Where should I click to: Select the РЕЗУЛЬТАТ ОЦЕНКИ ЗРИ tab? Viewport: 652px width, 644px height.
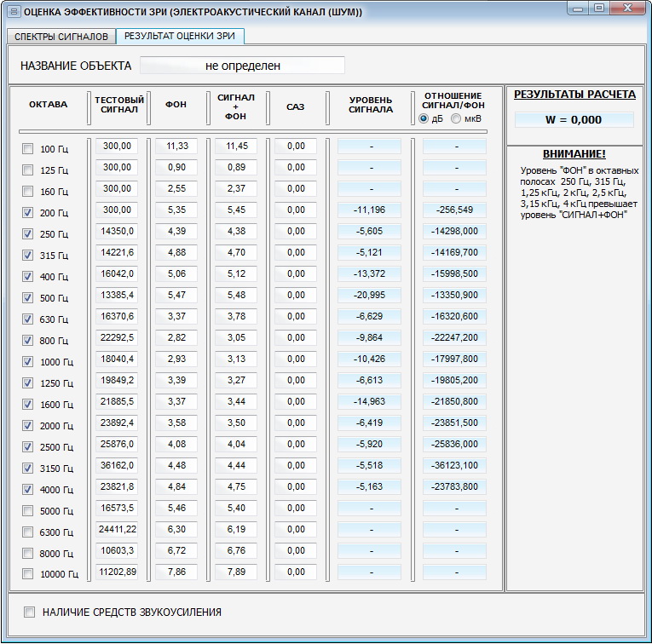[x=181, y=37]
